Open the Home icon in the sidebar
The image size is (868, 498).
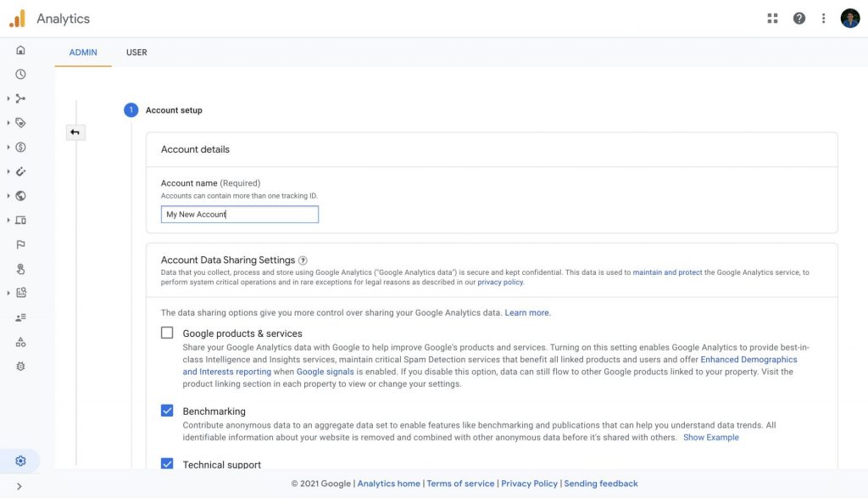click(20, 50)
